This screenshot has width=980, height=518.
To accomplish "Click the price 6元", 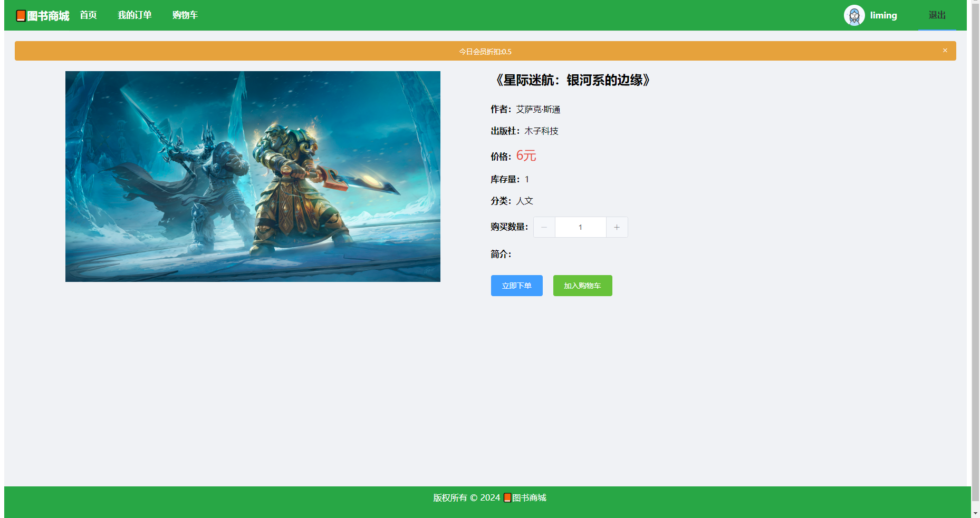I will 526,155.
